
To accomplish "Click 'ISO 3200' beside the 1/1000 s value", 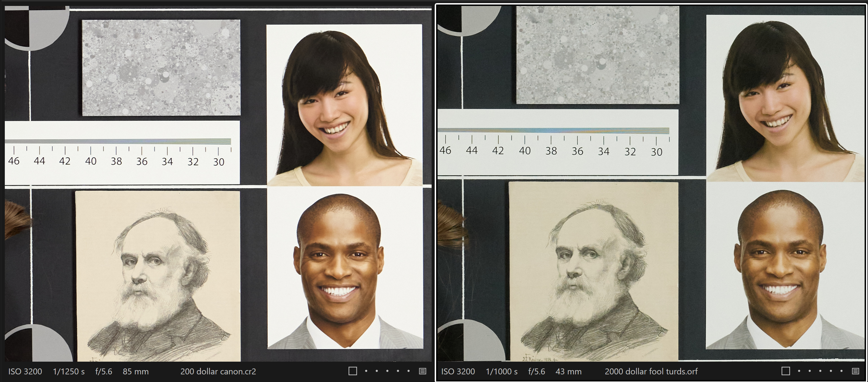I will pyautogui.click(x=458, y=372).
